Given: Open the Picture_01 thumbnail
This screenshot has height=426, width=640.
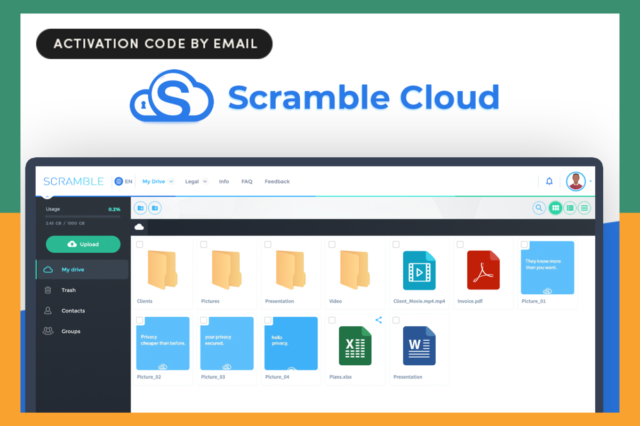Looking at the screenshot, I should 547,267.
